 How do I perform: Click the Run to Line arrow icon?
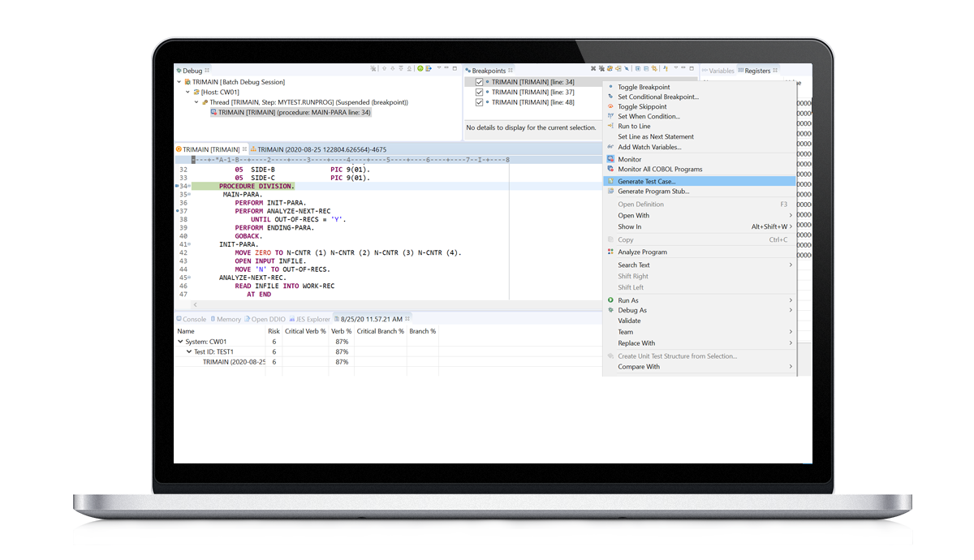[610, 127]
